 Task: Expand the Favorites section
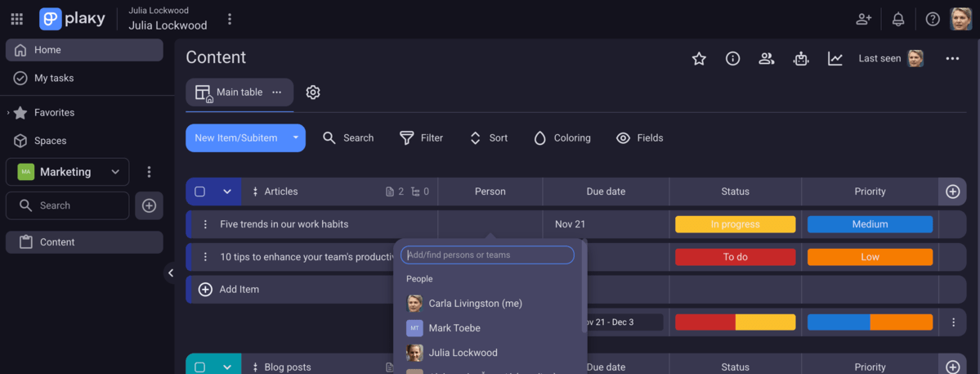pos(8,113)
